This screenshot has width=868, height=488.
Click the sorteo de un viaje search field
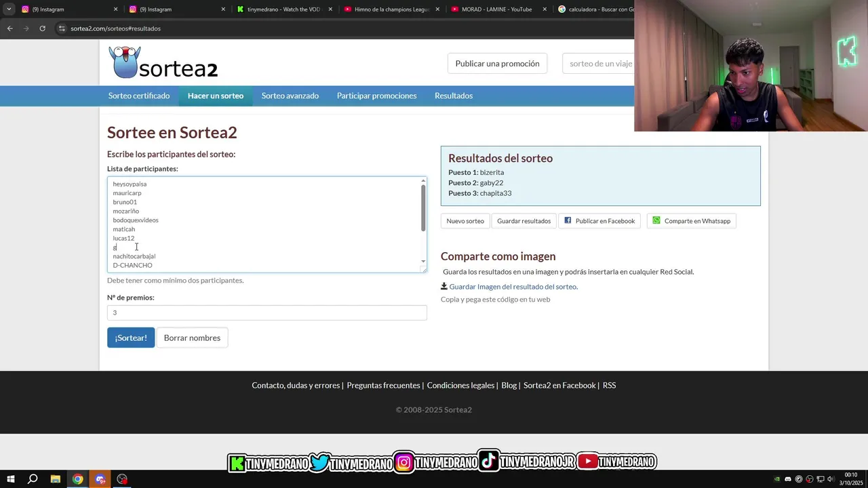pyautogui.click(x=598, y=63)
